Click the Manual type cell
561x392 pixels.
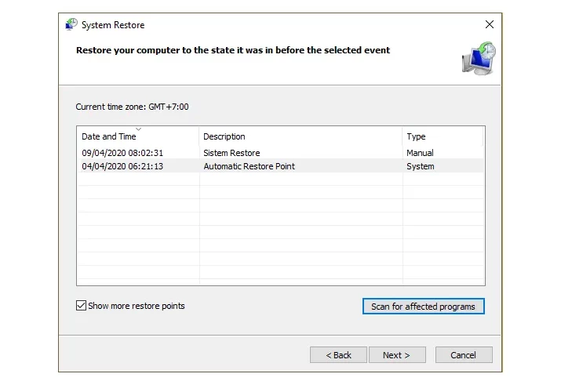[x=420, y=153]
